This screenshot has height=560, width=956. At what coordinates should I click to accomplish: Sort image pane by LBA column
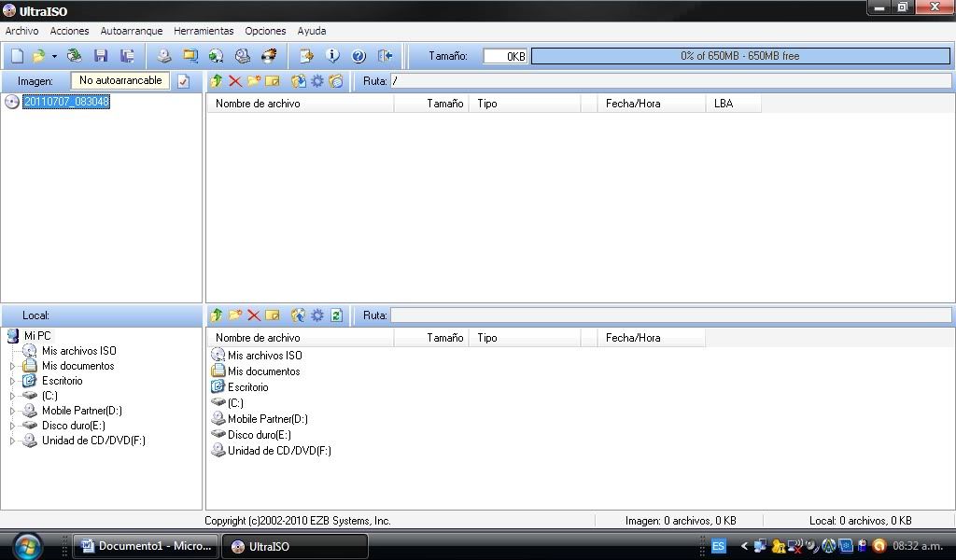[x=734, y=104]
